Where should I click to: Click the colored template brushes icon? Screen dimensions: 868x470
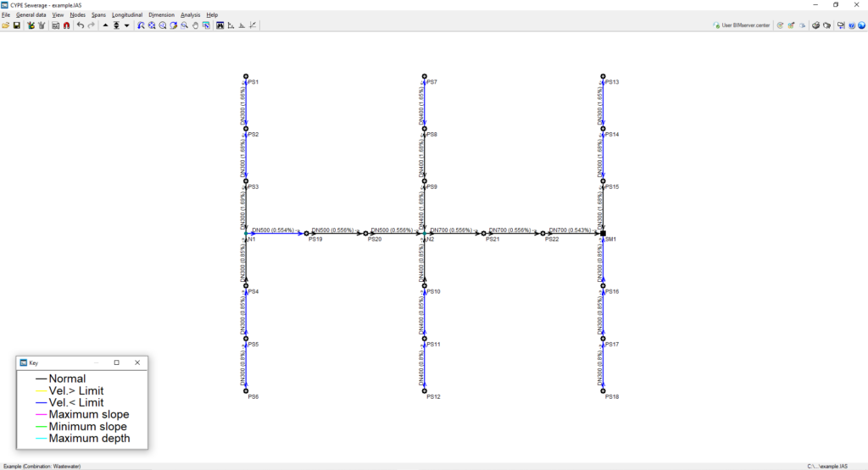coord(31,25)
